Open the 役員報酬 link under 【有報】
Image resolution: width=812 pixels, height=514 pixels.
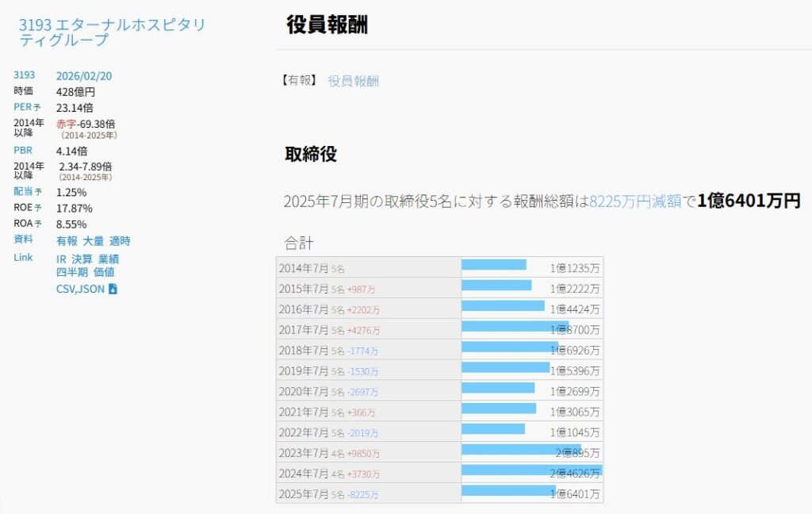click(352, 80)
